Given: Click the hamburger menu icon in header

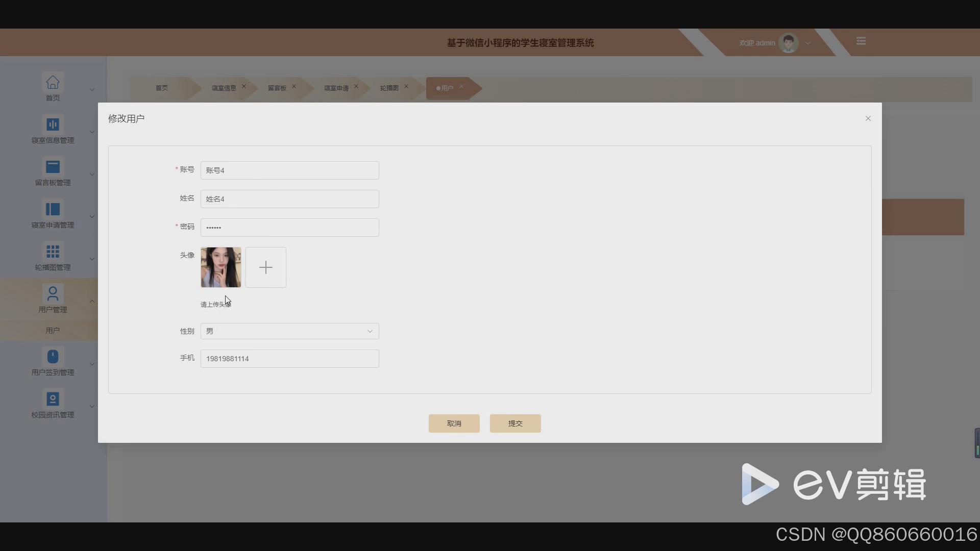Looking at the screenshot, I should [x=861, y=41].
